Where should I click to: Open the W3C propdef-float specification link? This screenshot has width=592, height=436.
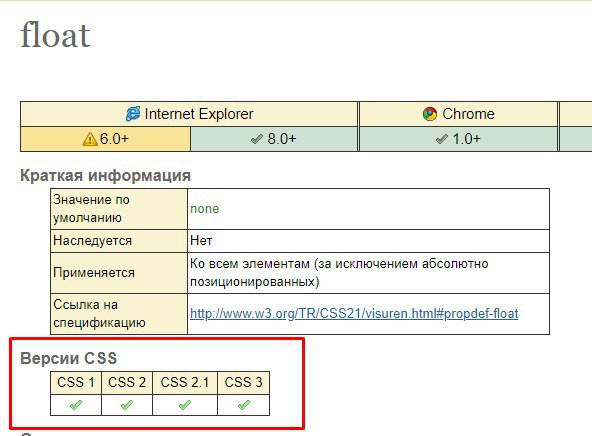tap(354, 313)
